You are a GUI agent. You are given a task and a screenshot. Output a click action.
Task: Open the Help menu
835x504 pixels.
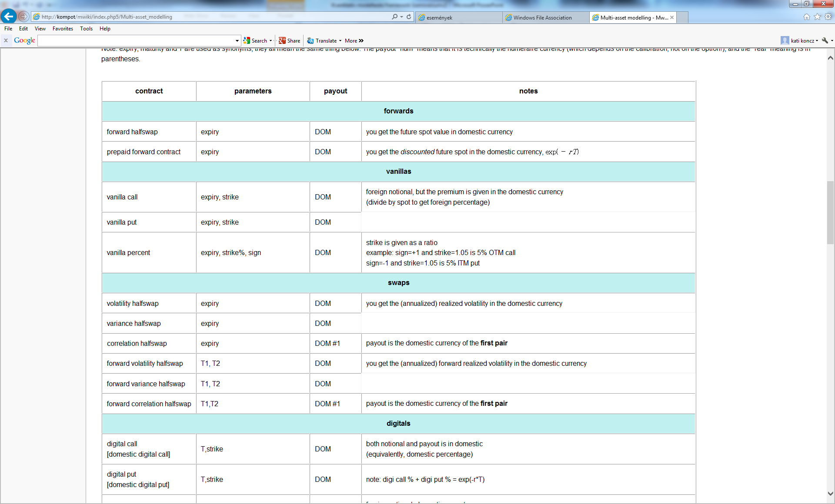pos(105,29)
